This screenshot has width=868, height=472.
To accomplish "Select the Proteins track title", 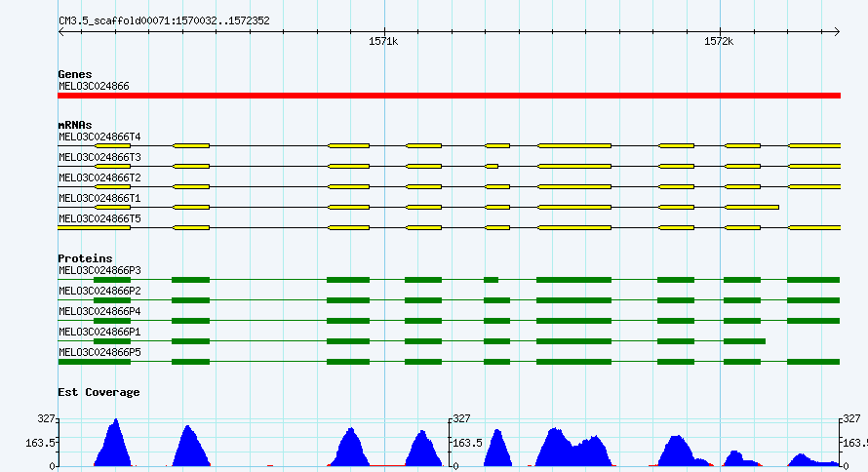I will pyautogui.click(x=85, y=258).
